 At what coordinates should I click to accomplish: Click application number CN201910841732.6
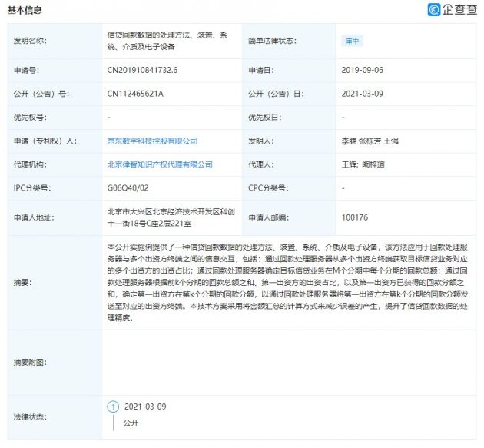[143, 71]
